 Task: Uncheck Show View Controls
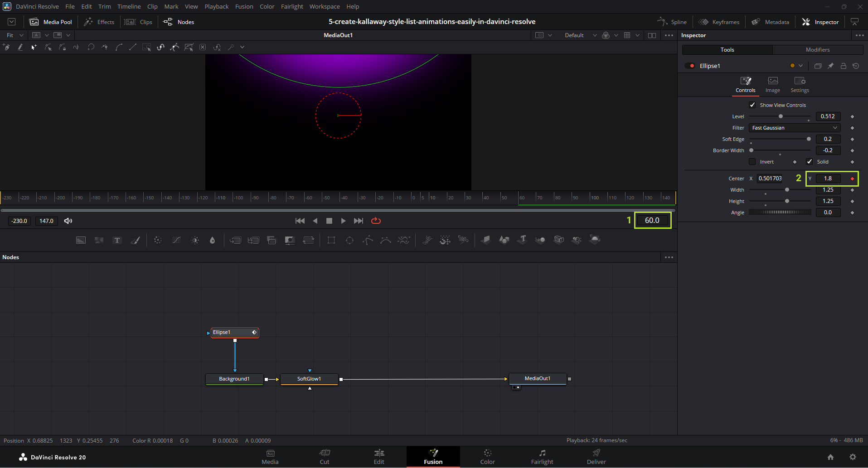752,105
